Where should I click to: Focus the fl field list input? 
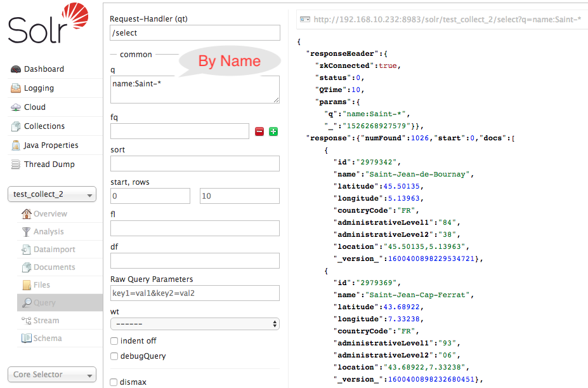point(195,229)
